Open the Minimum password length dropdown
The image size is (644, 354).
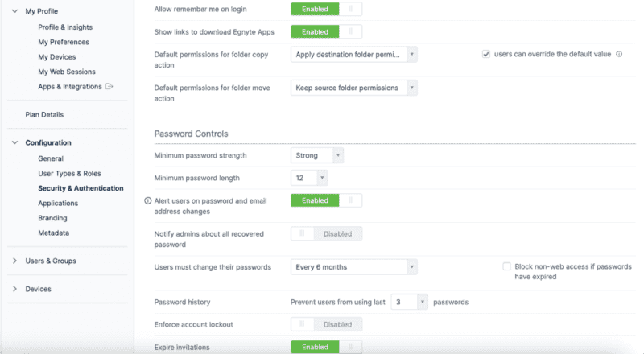[x=309, y=178]
